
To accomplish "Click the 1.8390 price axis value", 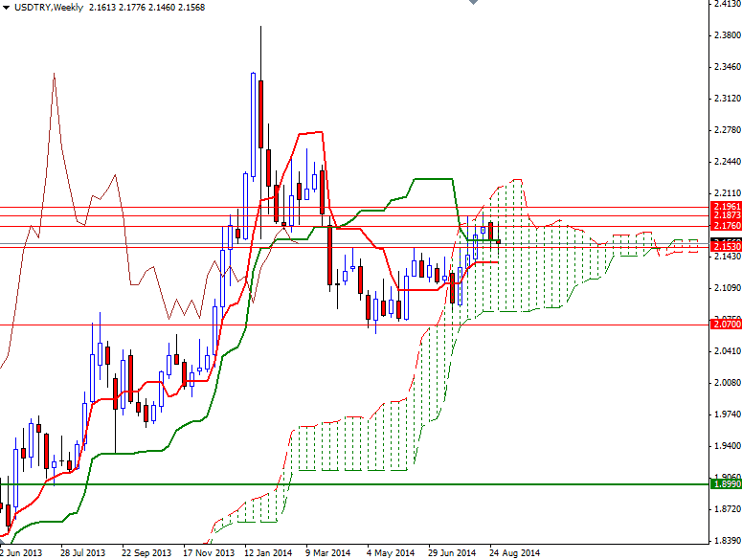I will coord(728,541).
